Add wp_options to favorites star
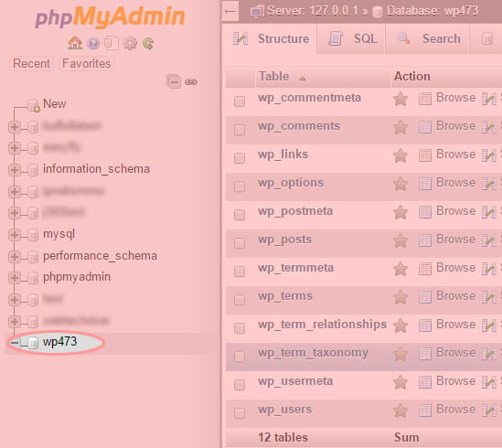 tap(401, 184)
